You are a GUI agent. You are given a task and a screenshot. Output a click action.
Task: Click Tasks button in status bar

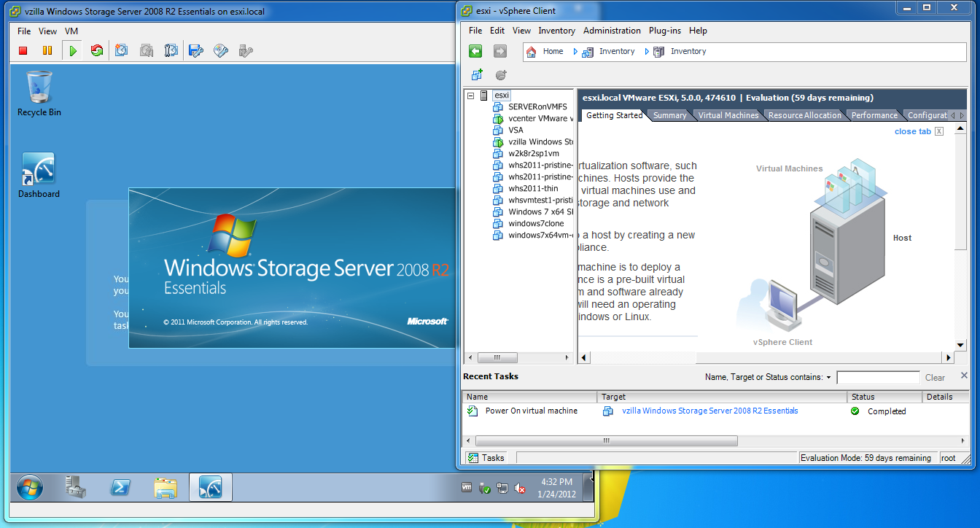[x=486, y=458]
